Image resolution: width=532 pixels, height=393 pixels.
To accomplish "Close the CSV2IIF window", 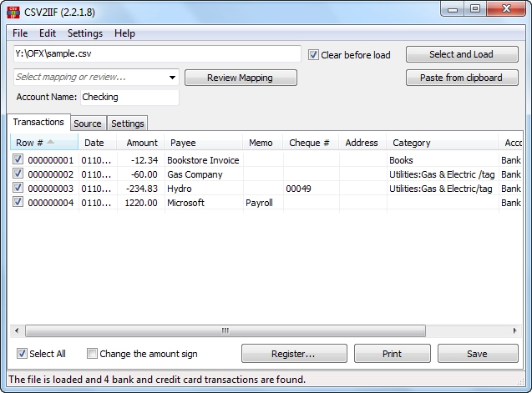I will [507, 8].
